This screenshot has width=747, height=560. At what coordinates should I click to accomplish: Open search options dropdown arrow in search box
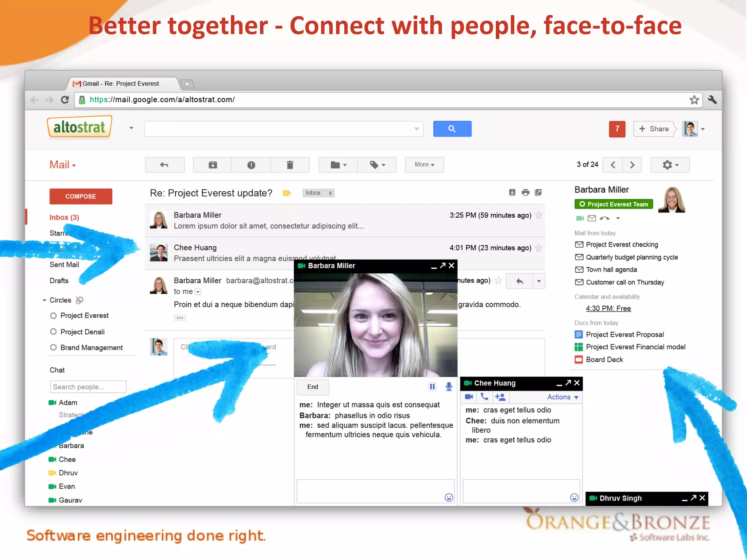click(417, 129)
